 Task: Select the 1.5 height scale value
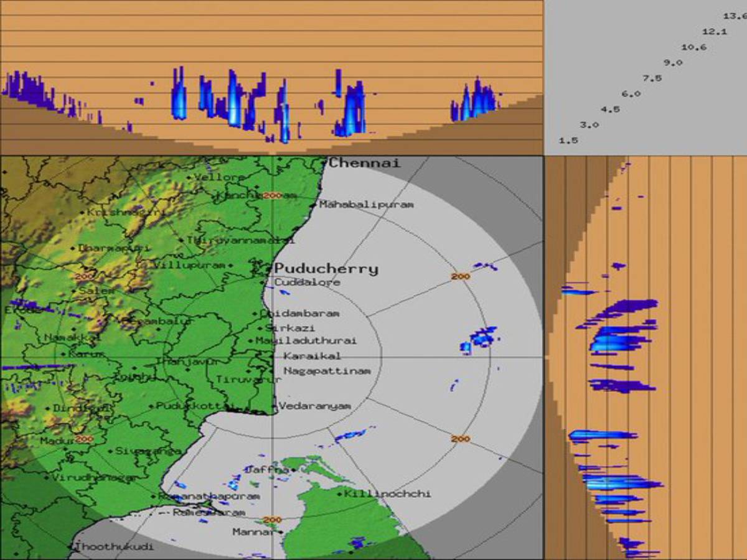click(x=568, y=141)
